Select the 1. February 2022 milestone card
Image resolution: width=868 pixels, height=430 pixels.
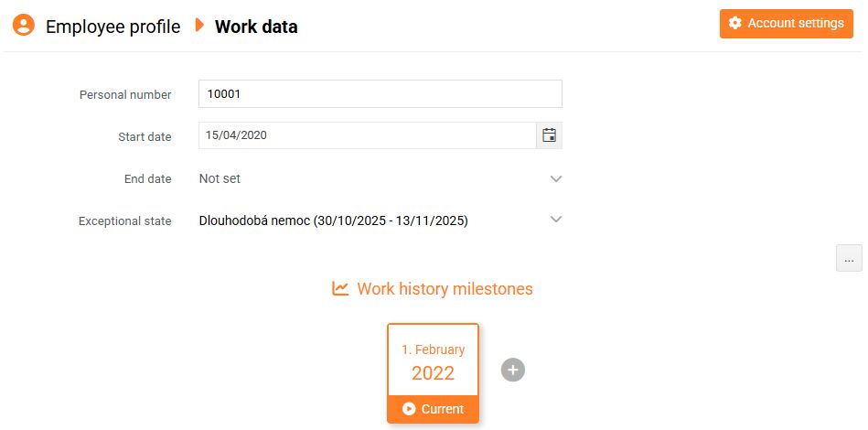tap(433, 361)
